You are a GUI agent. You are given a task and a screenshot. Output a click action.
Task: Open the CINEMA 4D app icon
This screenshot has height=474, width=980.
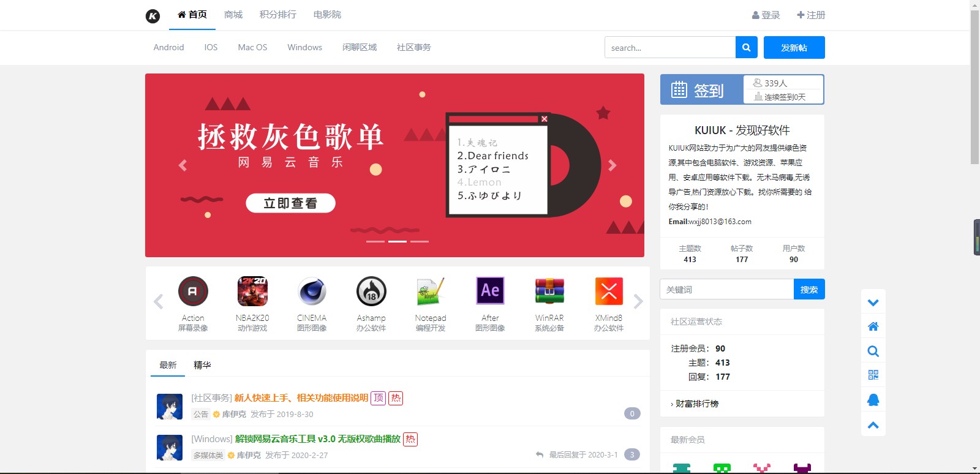click(312, 291)
